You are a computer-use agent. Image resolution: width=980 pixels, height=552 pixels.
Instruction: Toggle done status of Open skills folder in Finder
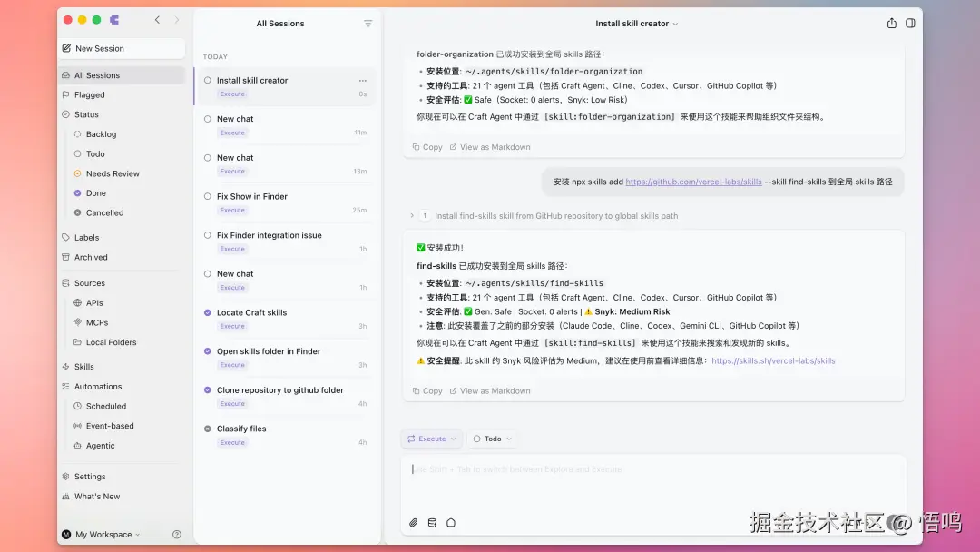(208, 351)
